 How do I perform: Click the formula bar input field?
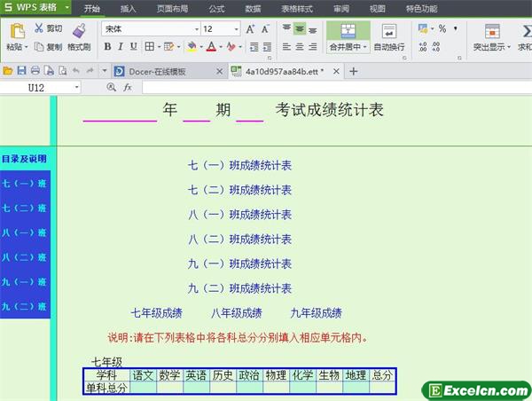click(x=337, y=88)
